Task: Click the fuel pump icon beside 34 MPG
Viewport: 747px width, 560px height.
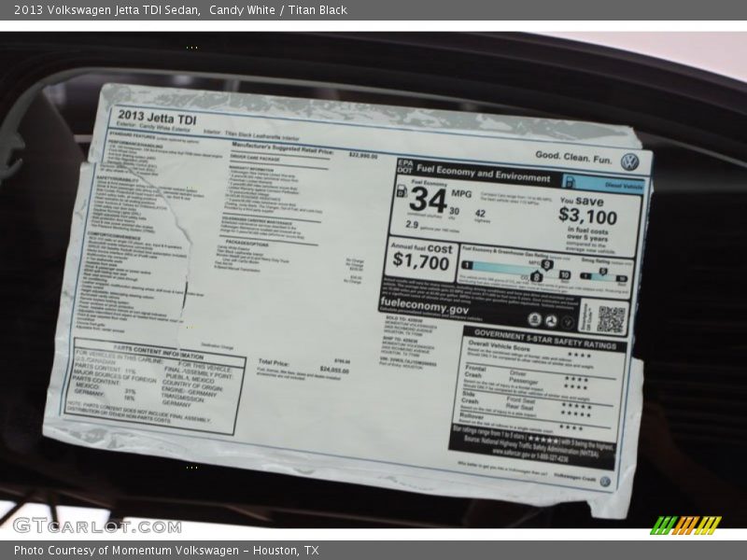Action: click(402, 191)
